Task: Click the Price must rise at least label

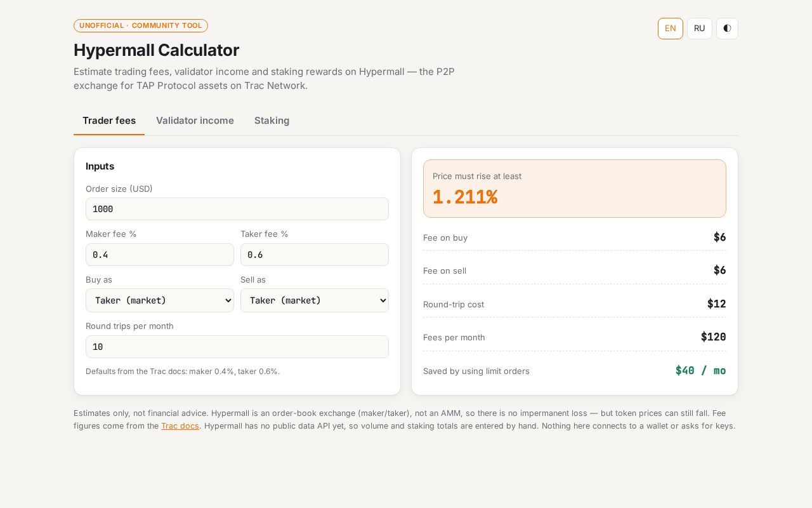Action: coord(477,176)
